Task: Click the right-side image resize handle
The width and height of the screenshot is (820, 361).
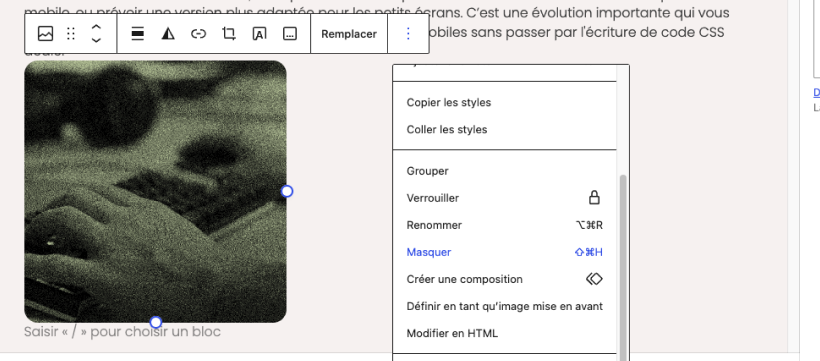Action: click(287, 191)
